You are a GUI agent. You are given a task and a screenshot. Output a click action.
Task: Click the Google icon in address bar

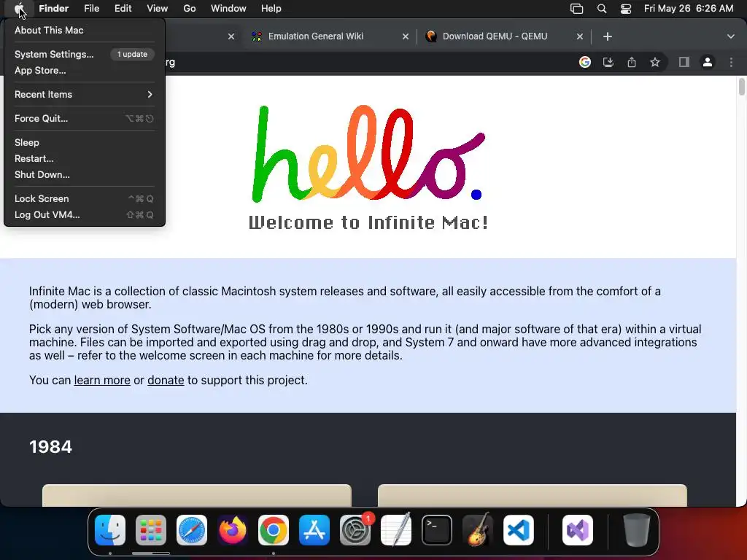(x=585, y=62)
